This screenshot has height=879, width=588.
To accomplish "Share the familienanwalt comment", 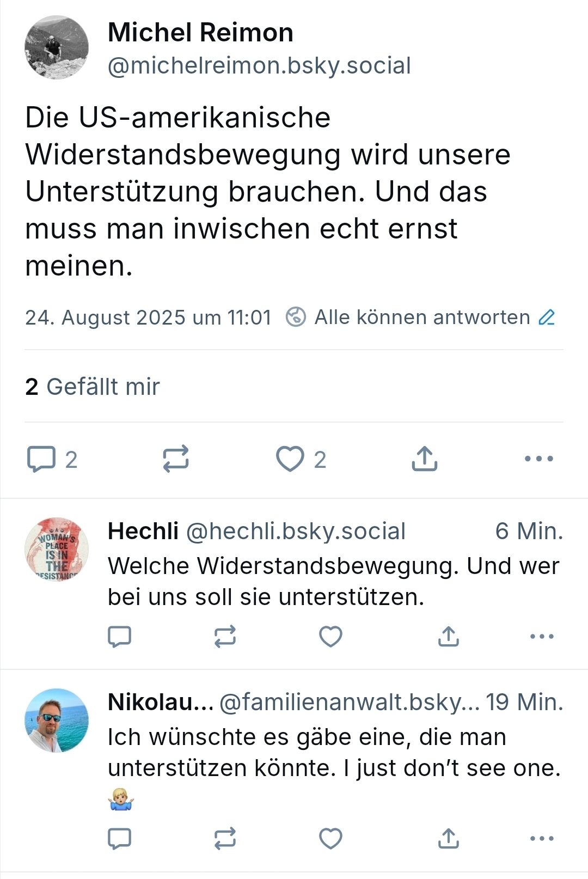I will point(449,839).
